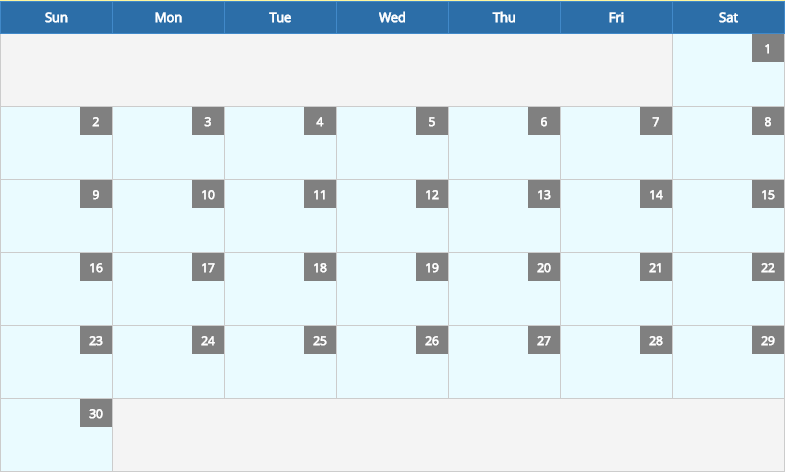The height and width of the screenshot is (473, 786).
Task: Select day 1 on the calendar
Action: (728, 70)
